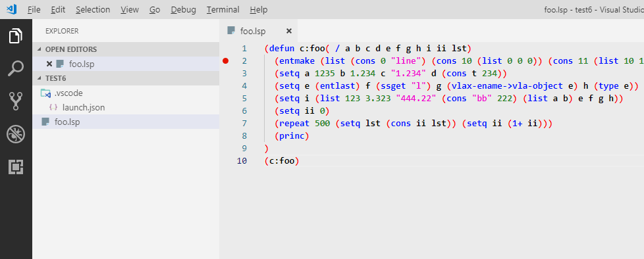
Task: Open the Explorer view in activity bar
Action: (x=16, y=35)
